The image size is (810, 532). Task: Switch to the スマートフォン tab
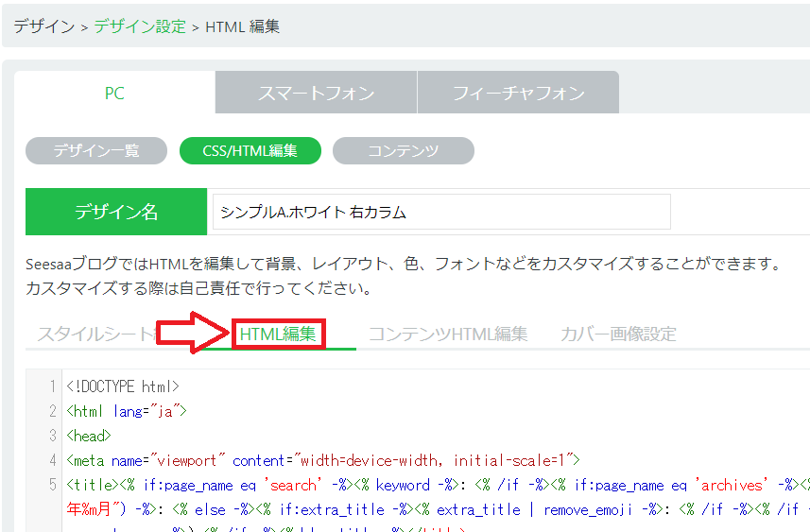[316, 93]
